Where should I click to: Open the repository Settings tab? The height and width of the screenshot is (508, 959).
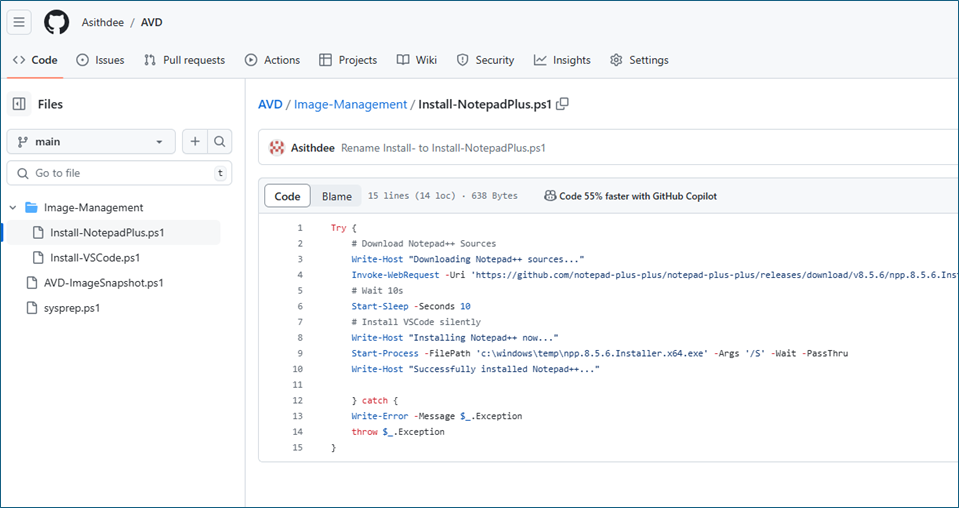639,60
